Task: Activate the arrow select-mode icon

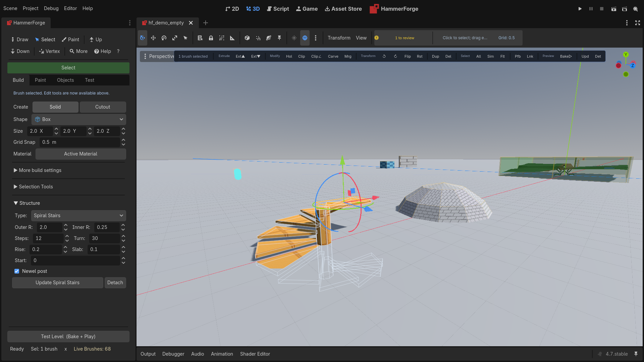Action: click(x=185, y=38)
